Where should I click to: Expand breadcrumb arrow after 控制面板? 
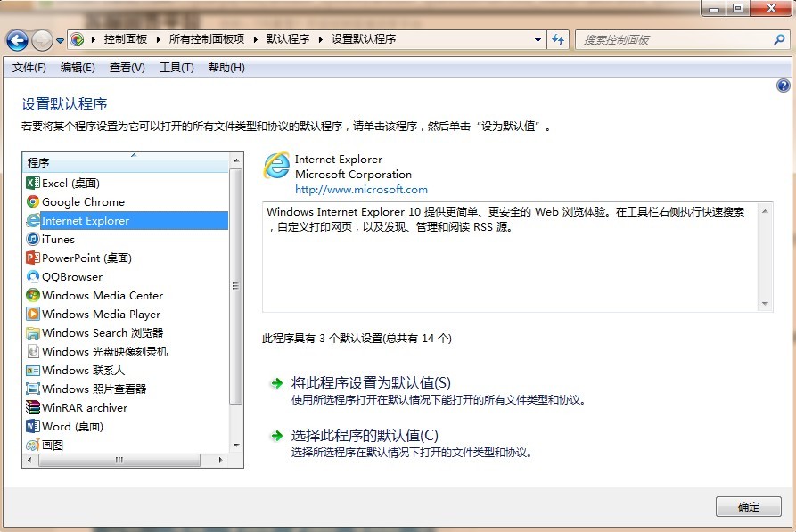(x=159, y=39)
